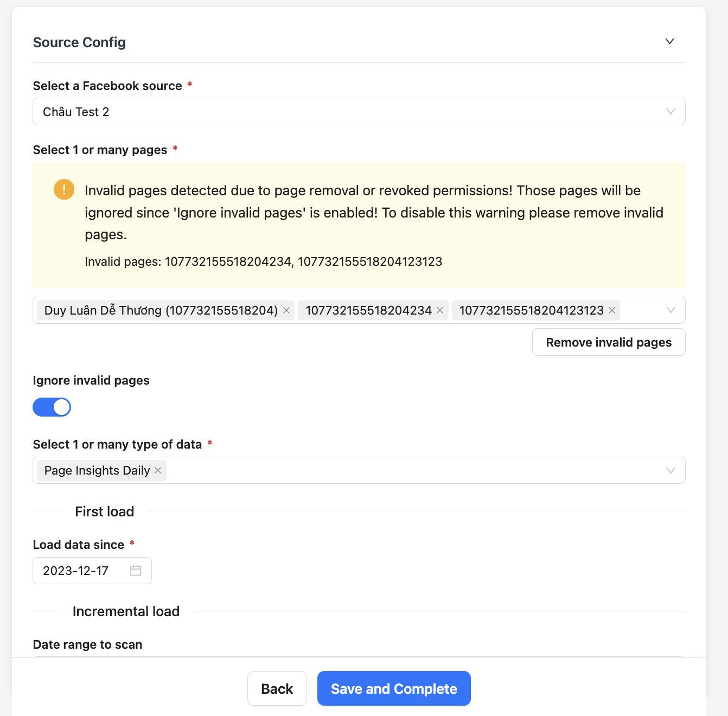
Task: Click the Back button
Action: 277,688
